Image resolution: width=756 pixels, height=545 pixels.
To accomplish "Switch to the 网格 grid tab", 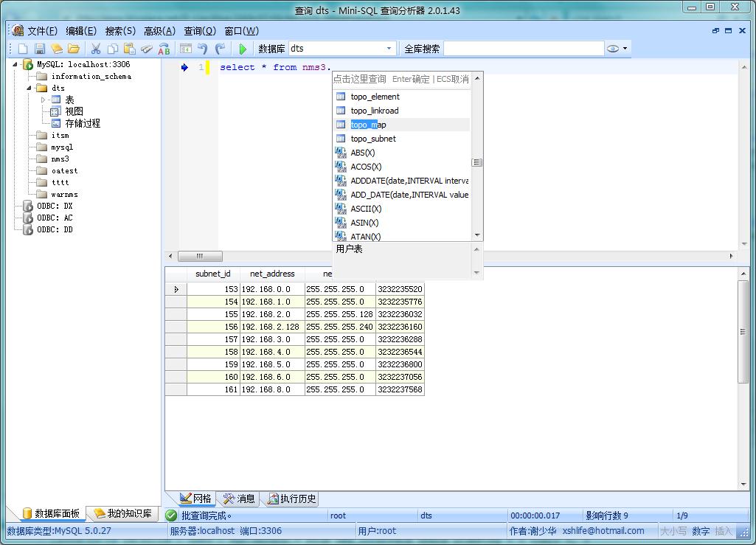I will tap(195, 499).
